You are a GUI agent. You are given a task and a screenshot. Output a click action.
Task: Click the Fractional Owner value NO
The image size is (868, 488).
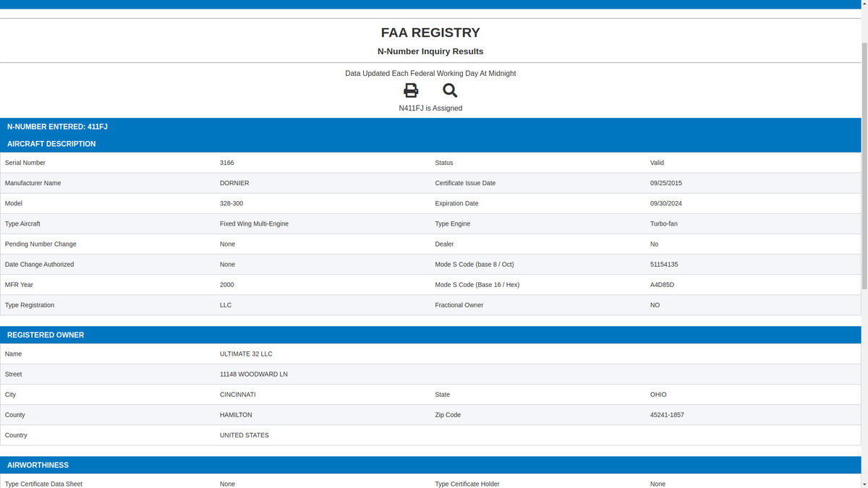pyautogui.click(x=655, y=305)
